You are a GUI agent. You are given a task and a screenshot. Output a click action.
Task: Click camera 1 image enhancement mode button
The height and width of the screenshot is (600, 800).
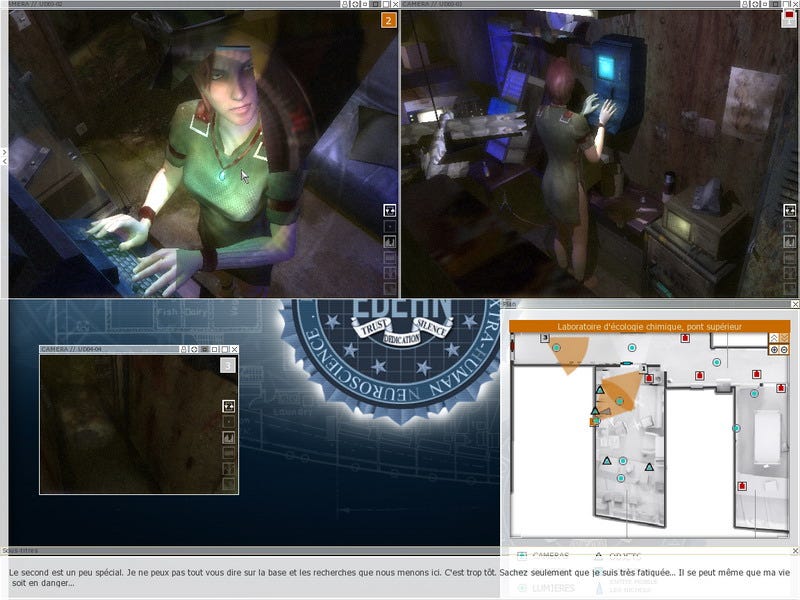[790, 241]
